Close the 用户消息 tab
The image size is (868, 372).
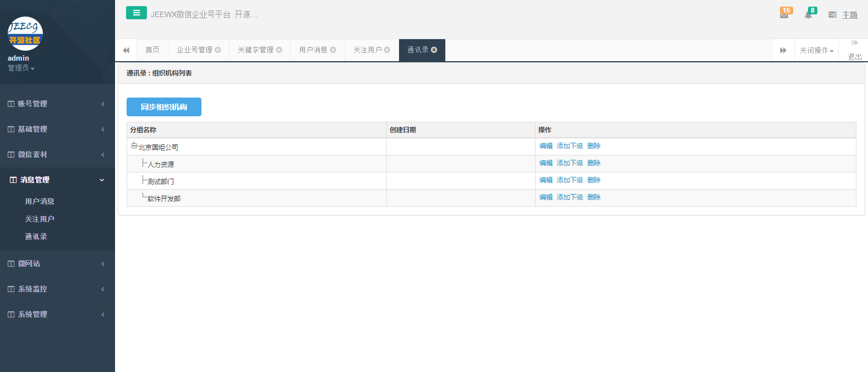tap(333, 50)
